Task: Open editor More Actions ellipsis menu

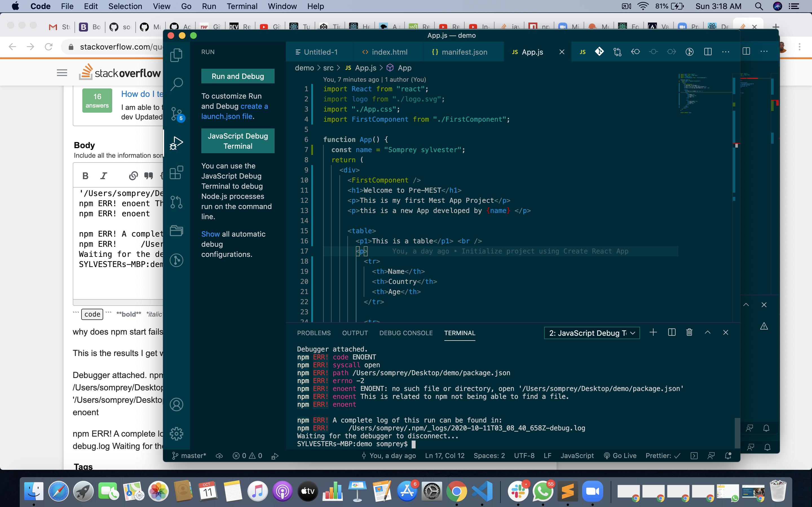Action: click(x=725, y=52)
